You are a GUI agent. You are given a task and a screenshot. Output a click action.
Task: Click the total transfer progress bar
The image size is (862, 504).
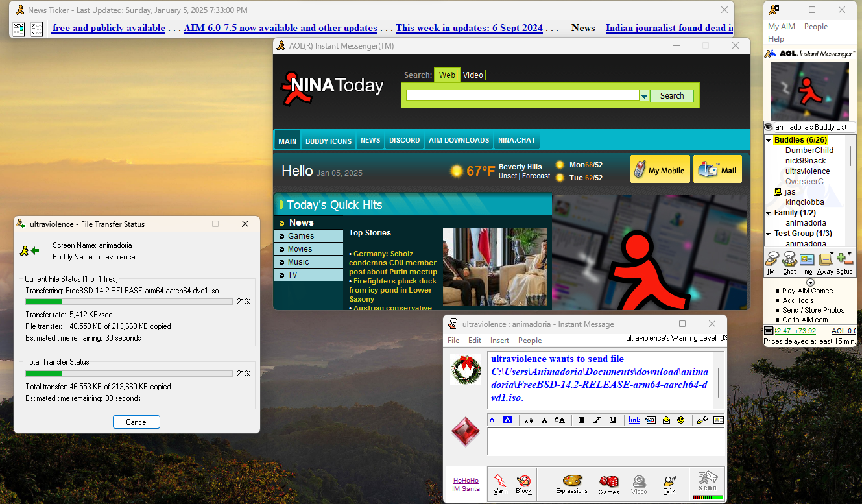tap(129, 374)
